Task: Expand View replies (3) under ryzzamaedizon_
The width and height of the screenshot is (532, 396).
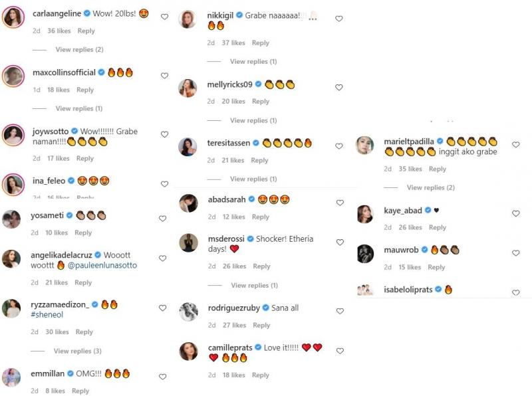Action: 77,351
